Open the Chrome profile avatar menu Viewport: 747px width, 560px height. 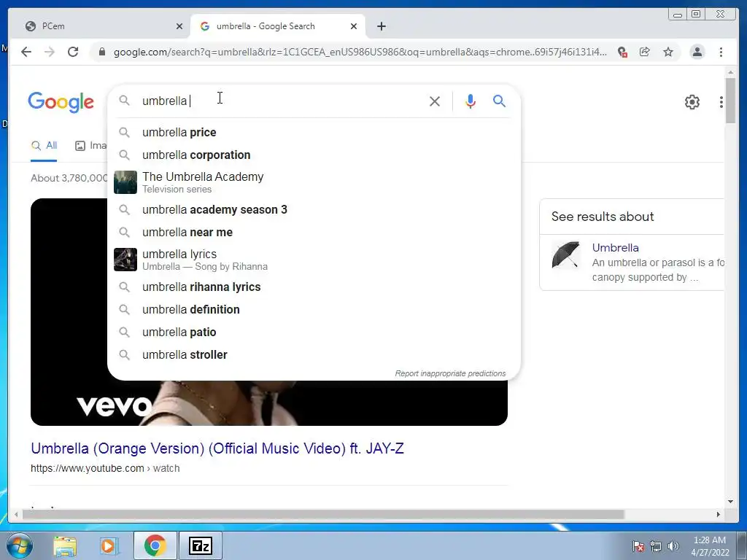pyautogui.click(x=697, y=52)
